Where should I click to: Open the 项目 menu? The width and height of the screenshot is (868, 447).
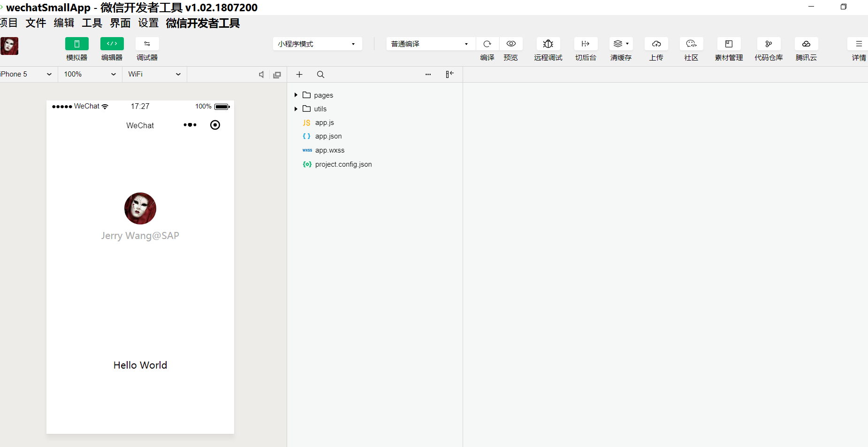point(8,23)
